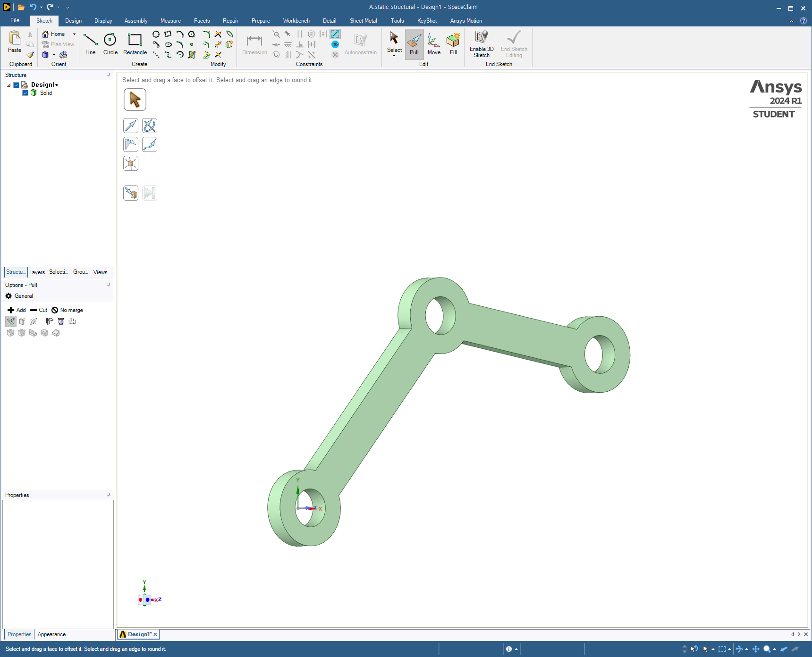Pin the Structure panel
812x657 pixels.
click(x=109, y=75)
